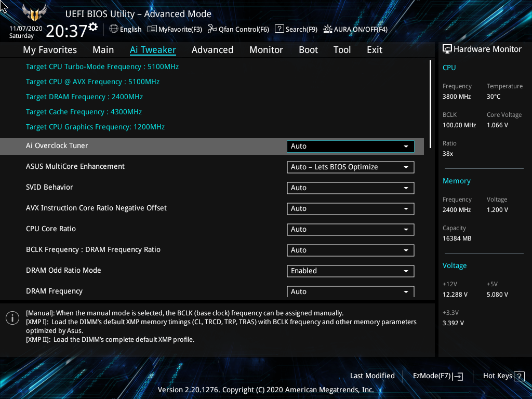Screen dimensions: 532x399
Task: Select ASUS MultiCore Enhancement label
Action: (75, 166)
